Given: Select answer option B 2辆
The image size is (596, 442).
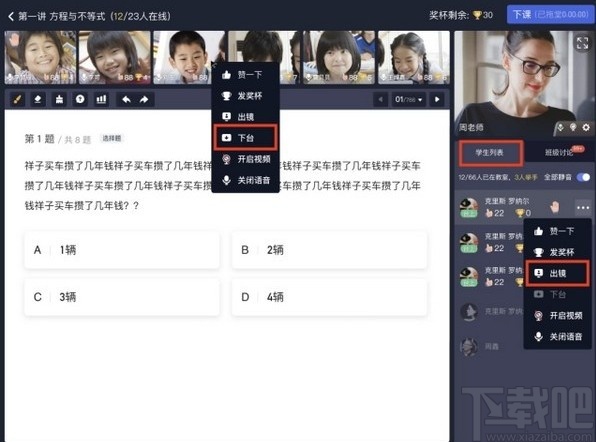Looking at the screenshot, I should click(x=329, y=250).
